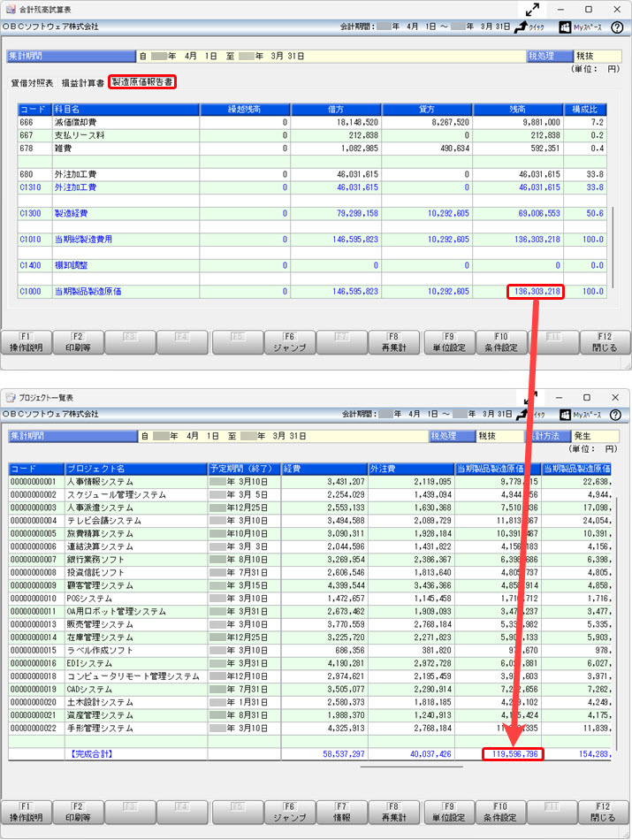Click F12 閉じる in プロジェクト一覧表 window
This screenshot has width=632, height=840.
click(x=604, y=812)
